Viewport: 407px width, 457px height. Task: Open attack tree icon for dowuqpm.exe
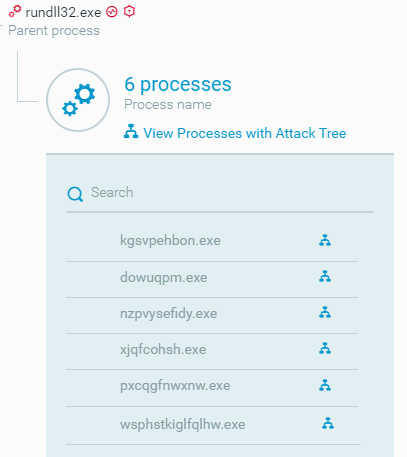pos(325,276)
